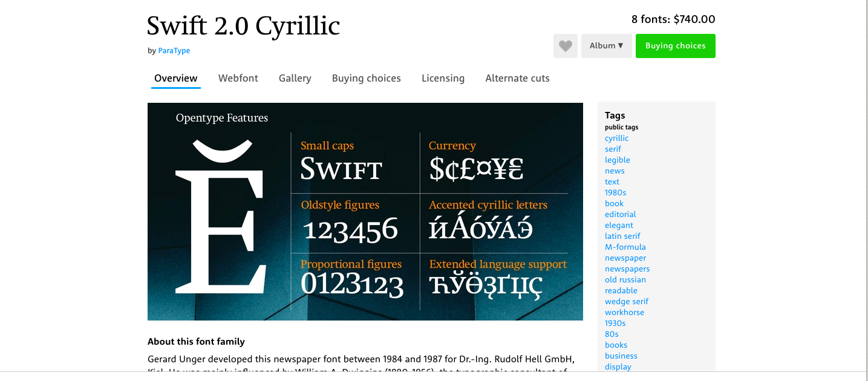
Task: Select the 1930s tag
Action: tap(616, 324)
